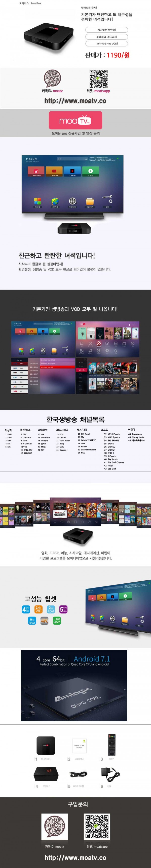Click the bottom-left channel replay screenshot thumbnail
The image size is (151, 868).
(x=43, y=376)
